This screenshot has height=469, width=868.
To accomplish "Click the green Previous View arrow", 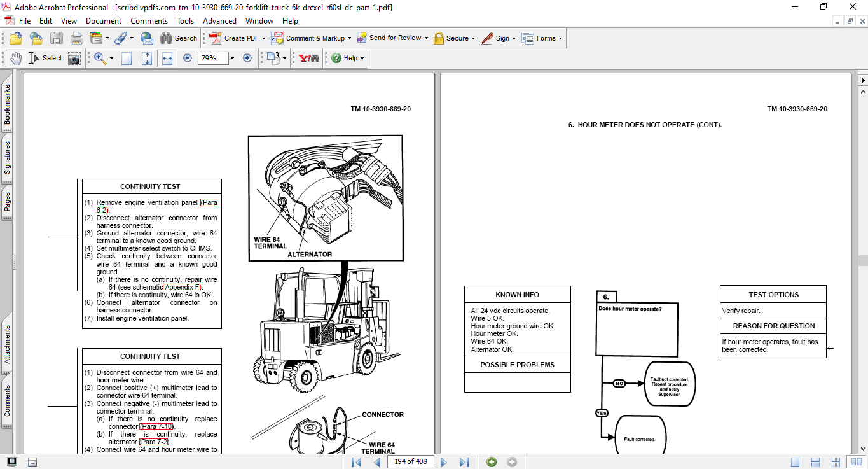I will click(x=492, y=462).
